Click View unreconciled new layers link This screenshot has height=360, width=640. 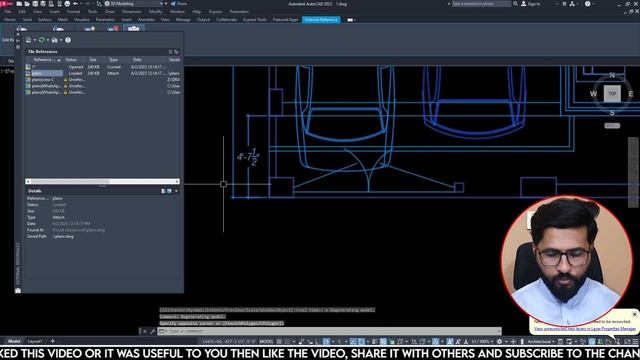coord(584,329)
